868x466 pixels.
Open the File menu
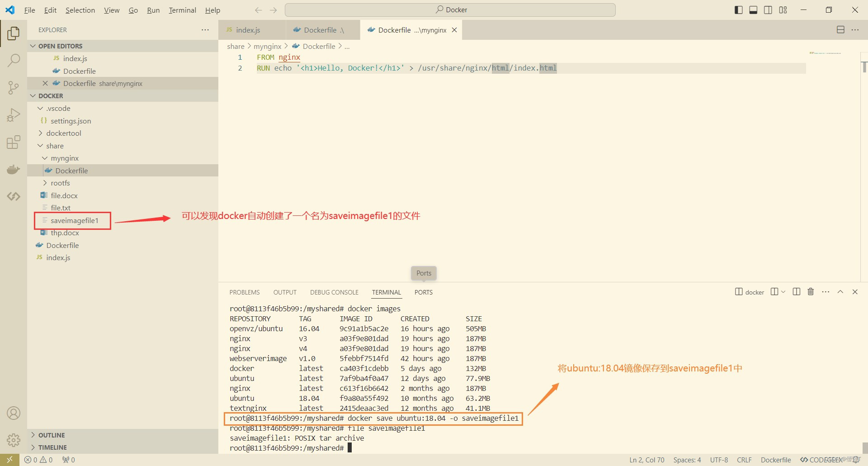(x=29, y=10)
